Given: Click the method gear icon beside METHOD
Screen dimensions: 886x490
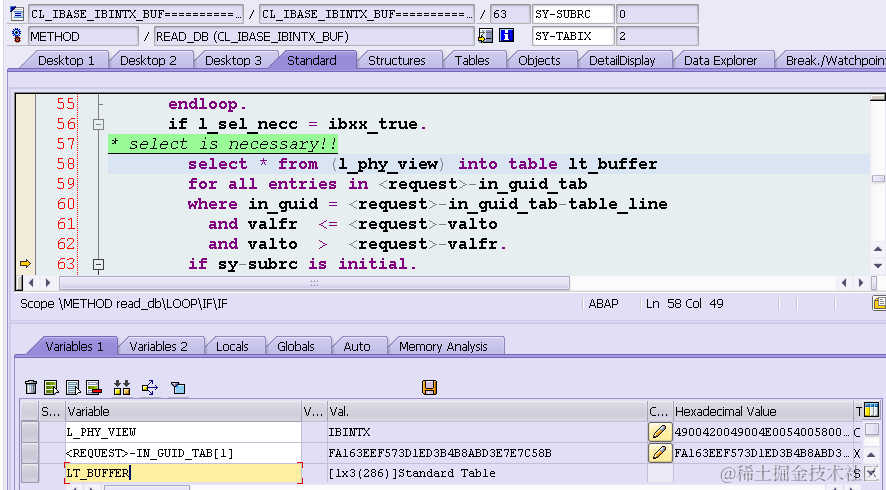Looking at the screenshot, I should [x=16, y=36].
